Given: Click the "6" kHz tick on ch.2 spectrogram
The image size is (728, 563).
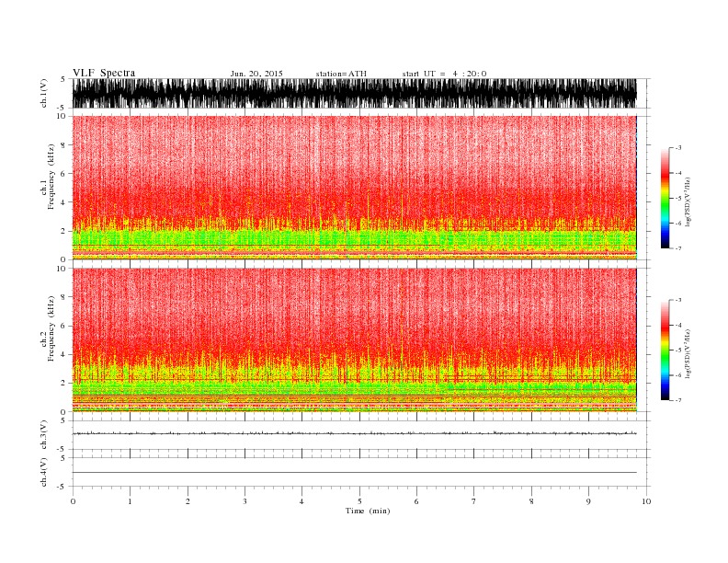Looking at the screenshot, I should (x=63, y=326).
